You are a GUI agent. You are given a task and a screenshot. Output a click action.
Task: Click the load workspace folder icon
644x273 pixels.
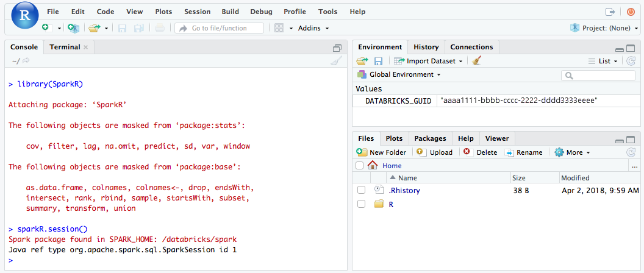click(362, 61)
